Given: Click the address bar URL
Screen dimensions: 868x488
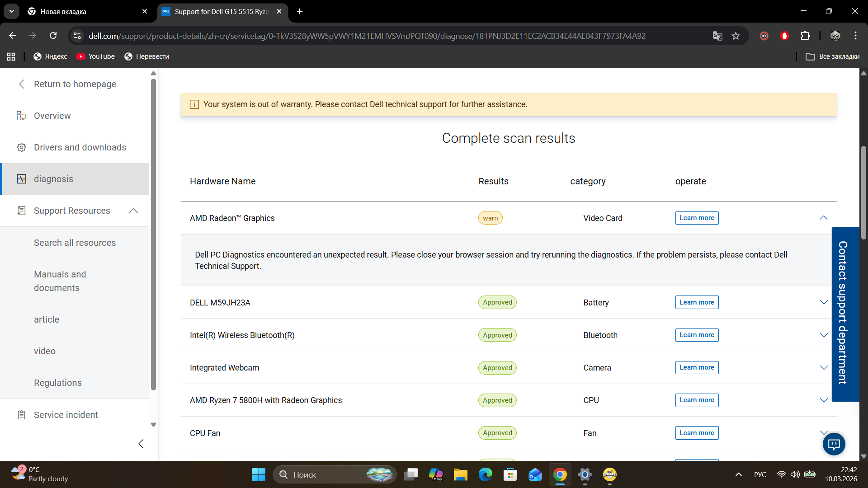Looking at the screenshot, I should point(367,36).
